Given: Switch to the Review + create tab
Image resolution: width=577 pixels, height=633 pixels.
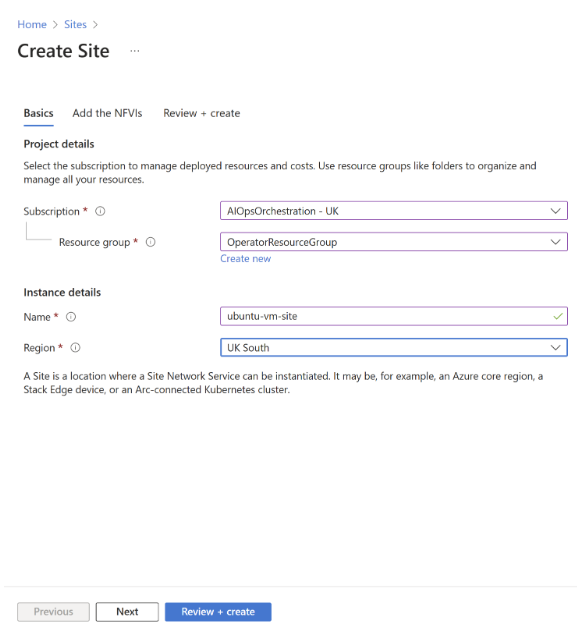Looking at the screenshot, I should pyautogui.click(x=201, y=113).
